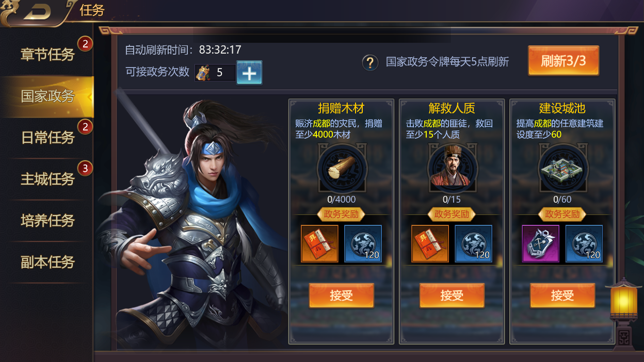Image resolution: width=644 pixels, height=362 pixels.
Task: Open the 主城任务 tab
Action: point(47,179)
